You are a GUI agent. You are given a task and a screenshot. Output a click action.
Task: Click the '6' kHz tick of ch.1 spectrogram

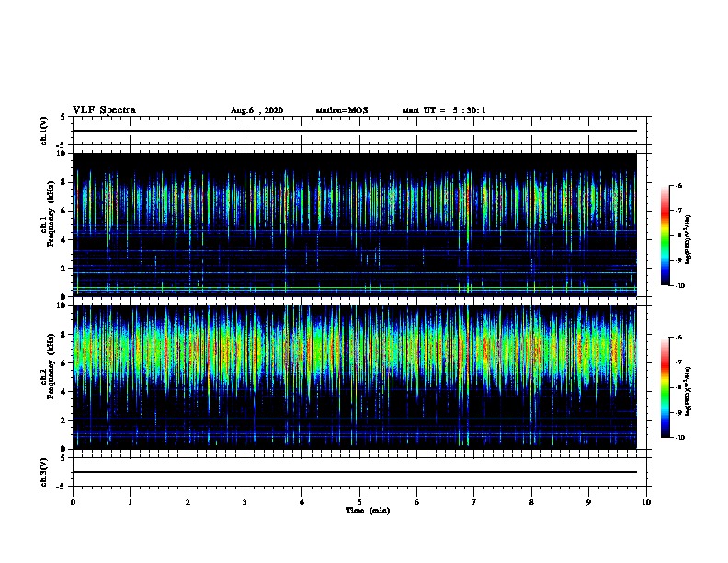[63, 211]
